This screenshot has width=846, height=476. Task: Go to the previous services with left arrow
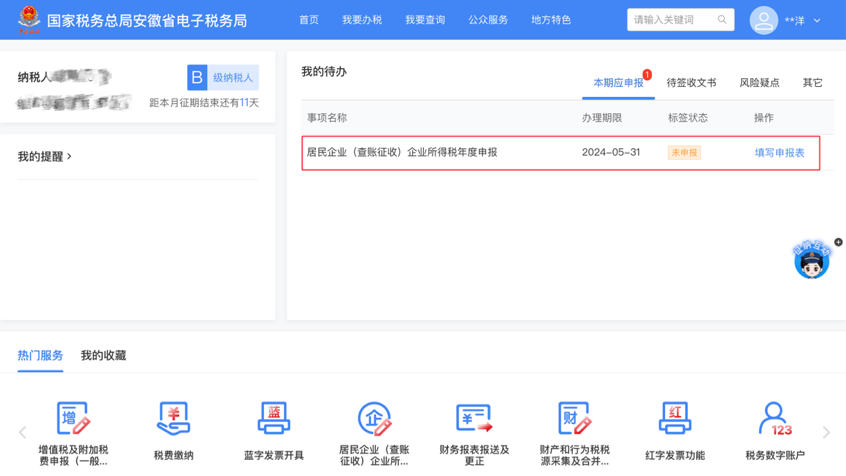point(22,432)
